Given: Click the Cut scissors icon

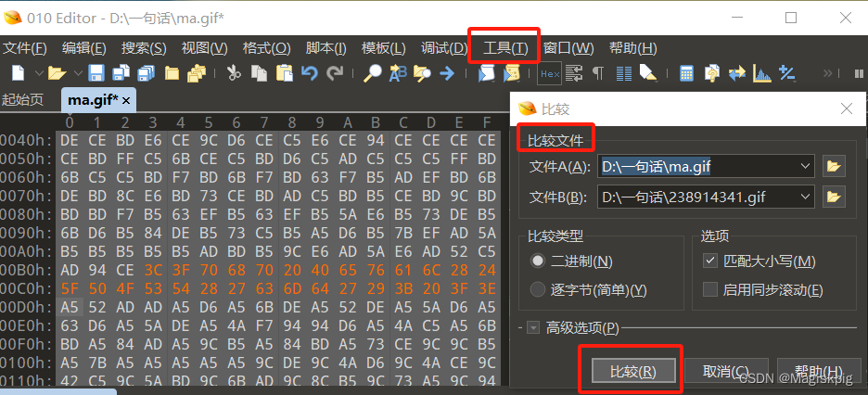Looking at the screenshot, I should [234, 73].
